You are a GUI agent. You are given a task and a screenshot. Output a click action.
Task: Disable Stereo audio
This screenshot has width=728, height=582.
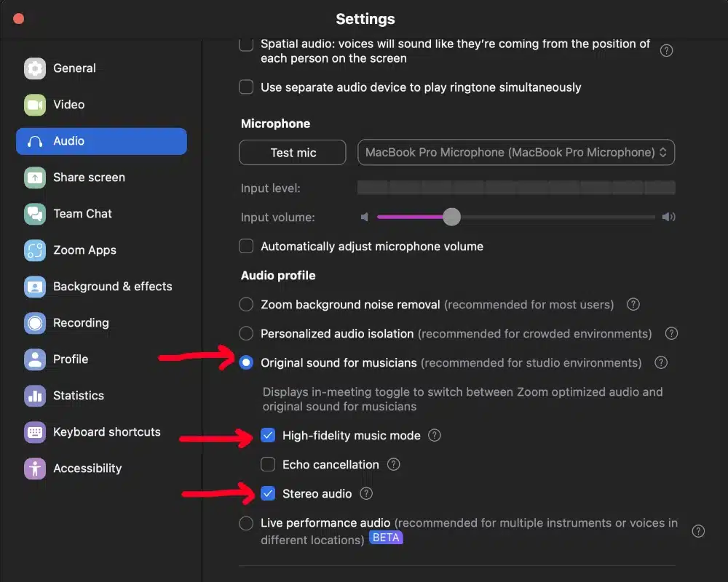(x=268, y=493)
